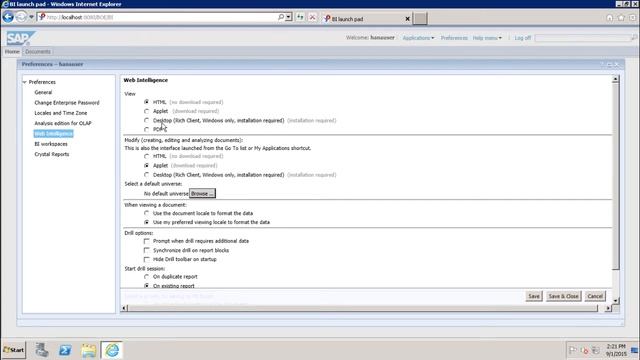Click the action center flag tray icon
Image resolution: width=640 pixels, height=360 pixels.
point(573,350)
